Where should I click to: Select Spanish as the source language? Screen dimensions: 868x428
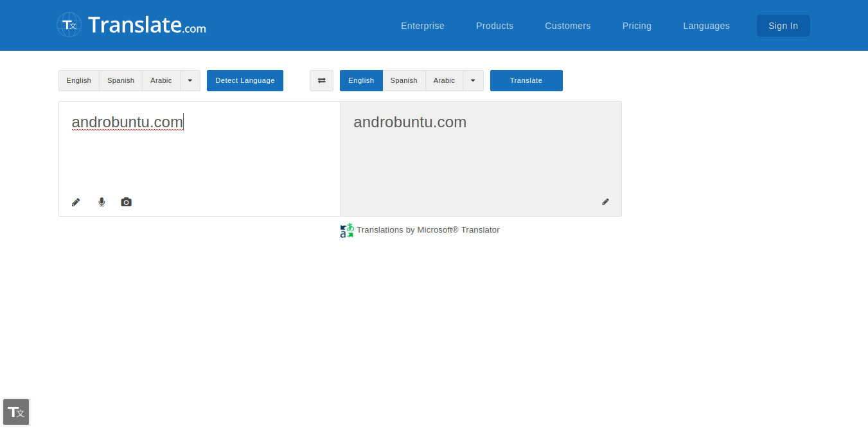point(120,80)
